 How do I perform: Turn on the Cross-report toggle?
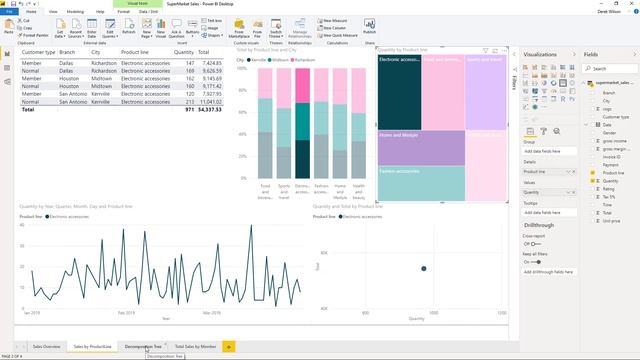pyautogui.click(x=536, y=244)
